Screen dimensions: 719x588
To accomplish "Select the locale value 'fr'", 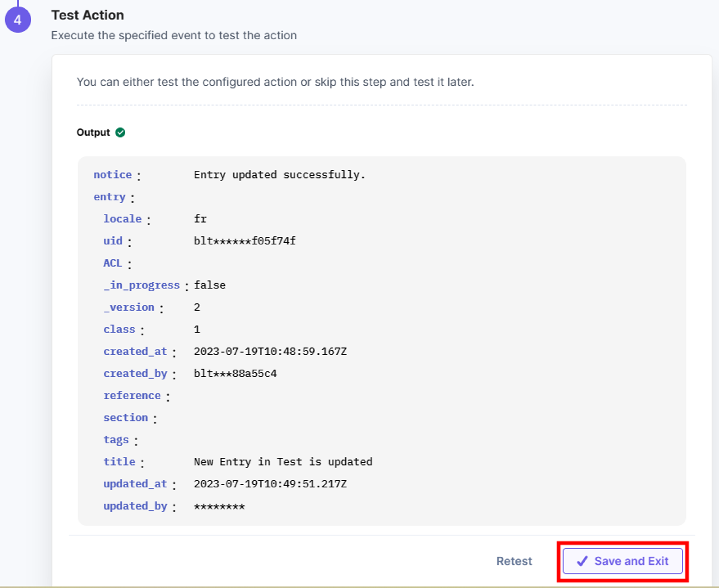I will [x=200, y=219].
